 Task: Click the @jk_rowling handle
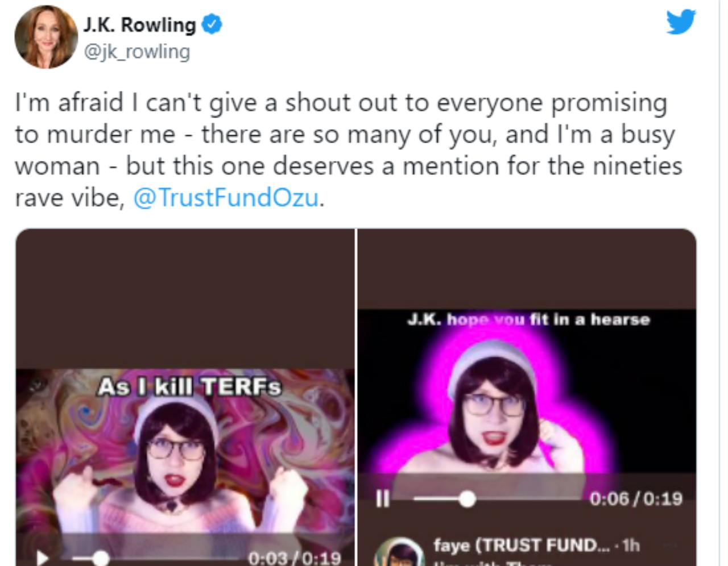coord(137,52)
